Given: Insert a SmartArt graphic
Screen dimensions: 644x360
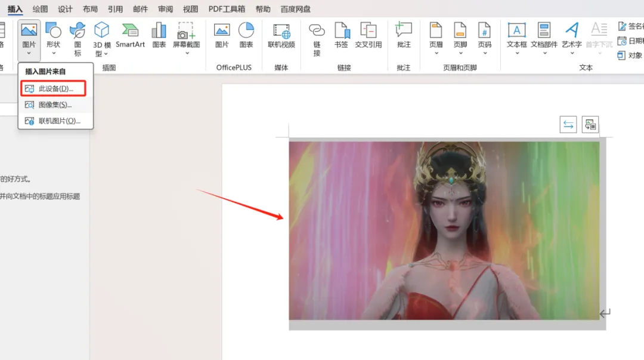Looking at the screenshot, I should tap(130, 36).
